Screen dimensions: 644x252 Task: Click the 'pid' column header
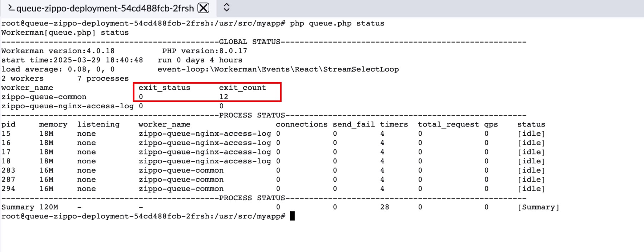pyautogui.click(x=8, y=124)
